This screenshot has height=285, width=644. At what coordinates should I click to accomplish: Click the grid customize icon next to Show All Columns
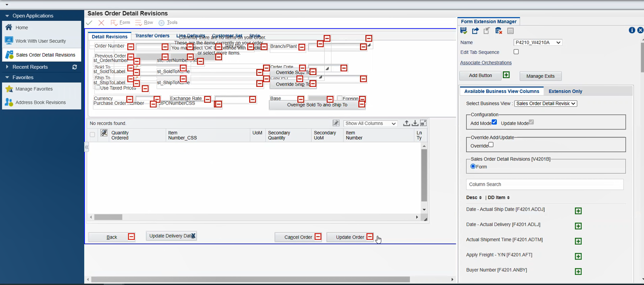click(336, 123)
